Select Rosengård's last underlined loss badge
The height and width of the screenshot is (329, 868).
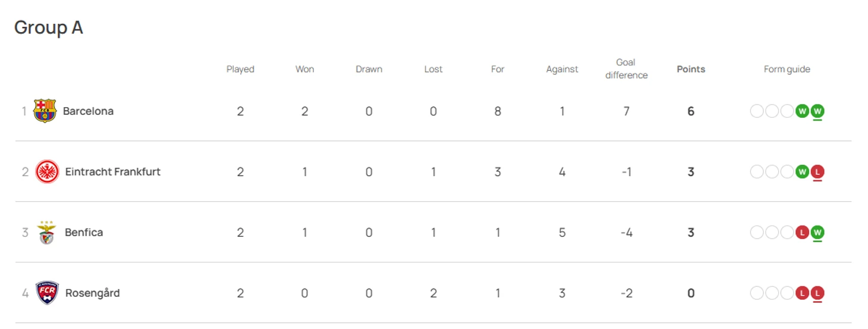click(x=817, y=293)
